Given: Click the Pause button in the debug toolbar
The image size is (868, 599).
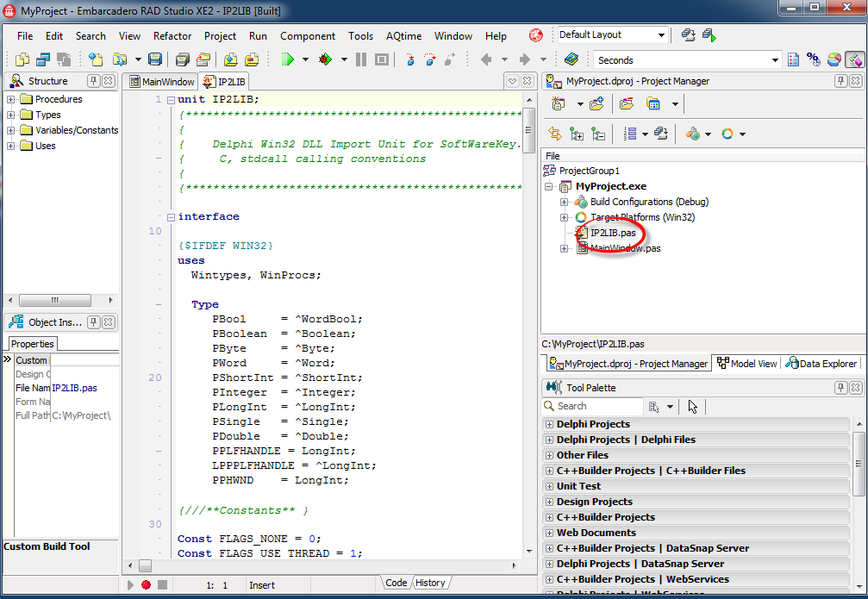Looking at the screenshot, I should coord(360,59).
